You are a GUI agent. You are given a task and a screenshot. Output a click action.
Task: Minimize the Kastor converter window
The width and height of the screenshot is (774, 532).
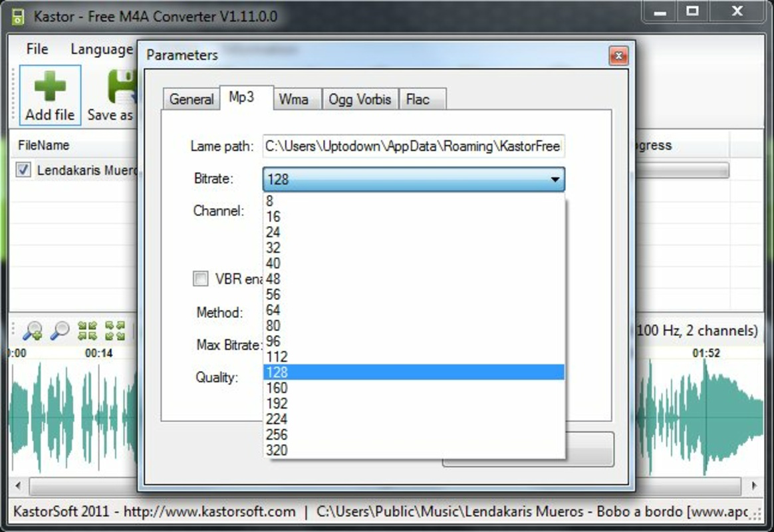click(x=660, y=12)
